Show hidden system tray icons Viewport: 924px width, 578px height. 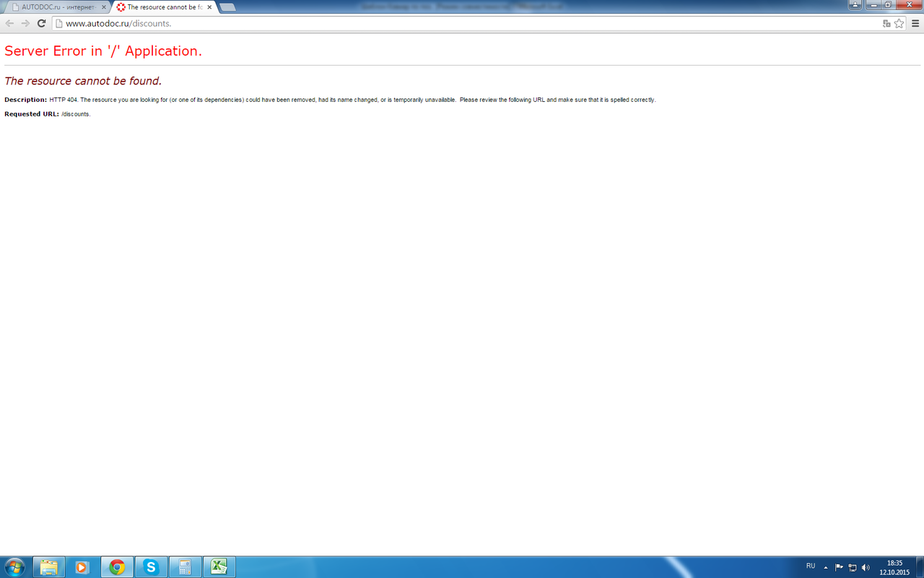coord(826,567)
